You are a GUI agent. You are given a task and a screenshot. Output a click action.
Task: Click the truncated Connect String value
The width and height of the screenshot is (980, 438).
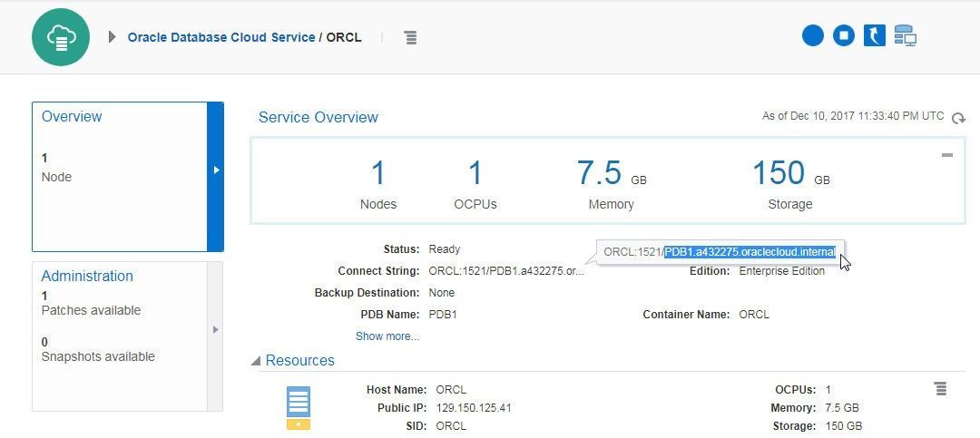[x=506, y=271]
